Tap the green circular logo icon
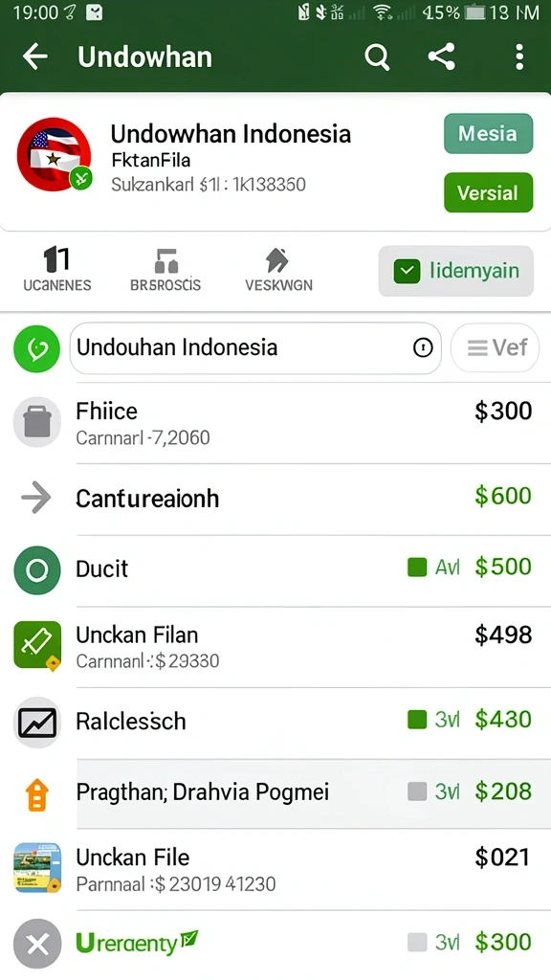Screen dimensions: 551x980 click(37, 348)
